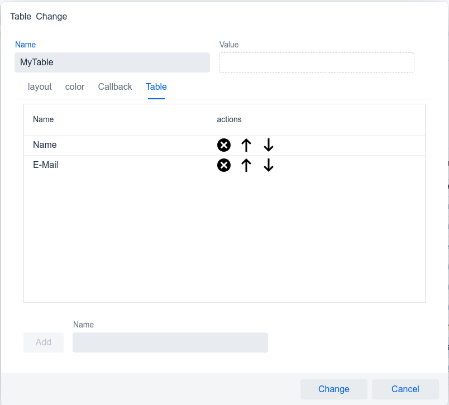Cancel the Table Change dialog
Screen dimensions: 449x405
tap(405, 389)
